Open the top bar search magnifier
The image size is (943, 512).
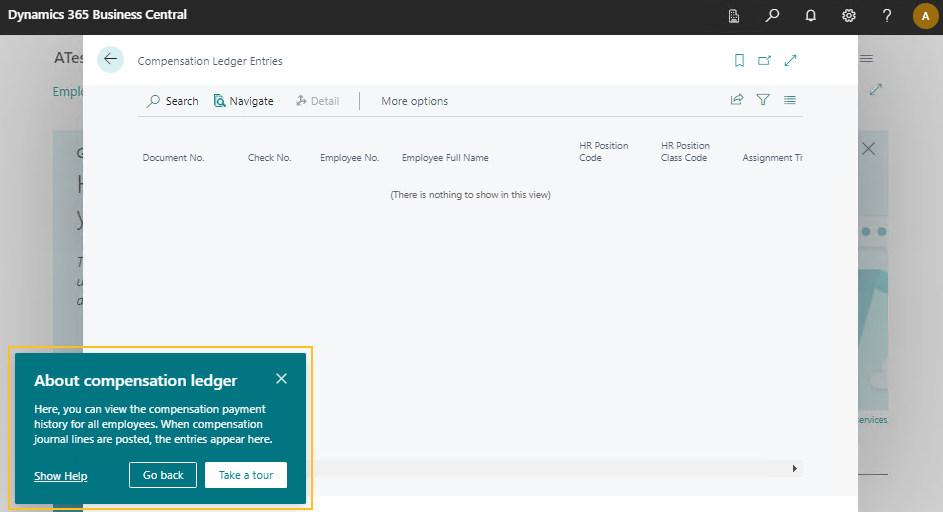pos(772,16)
